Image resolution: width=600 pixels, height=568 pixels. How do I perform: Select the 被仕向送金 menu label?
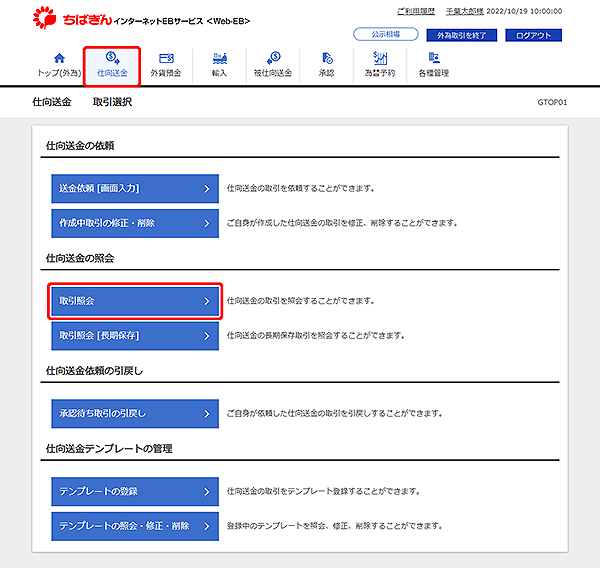(x=273, y=73)
